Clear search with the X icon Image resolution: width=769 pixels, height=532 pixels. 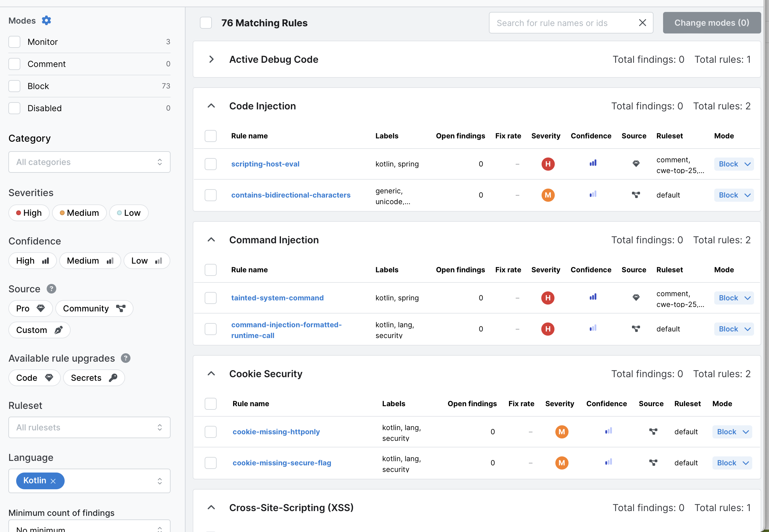(x=642, y=23)
